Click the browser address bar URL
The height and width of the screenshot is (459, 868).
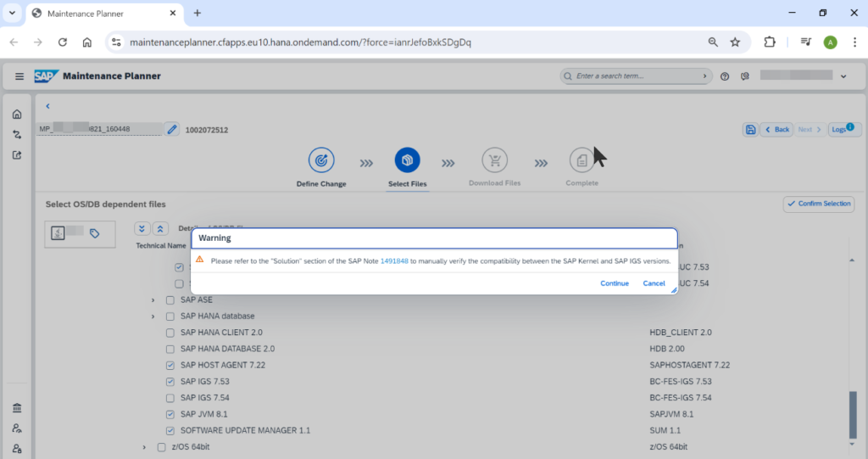[300, 42]
